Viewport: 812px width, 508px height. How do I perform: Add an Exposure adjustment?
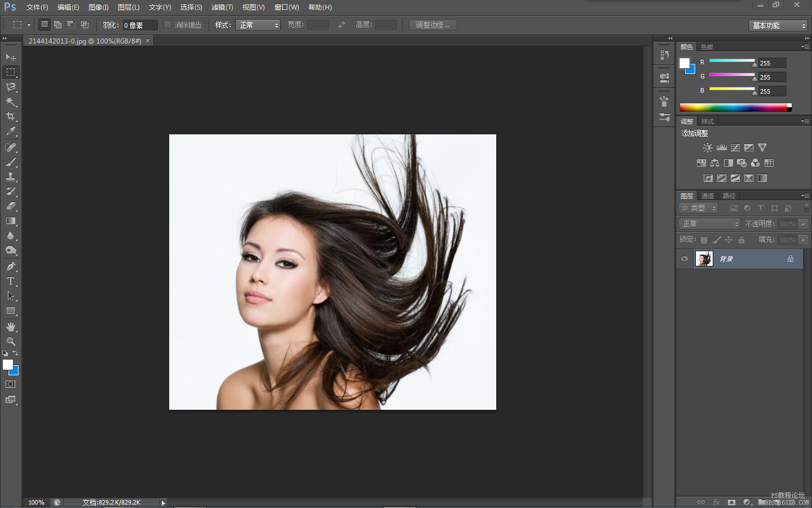point(749,147)
